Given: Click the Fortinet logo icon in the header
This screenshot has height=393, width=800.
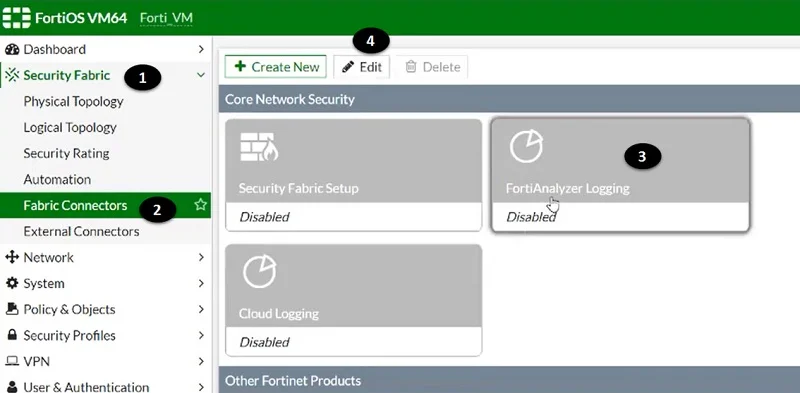Looking at the screenshot, I should 16,18.
